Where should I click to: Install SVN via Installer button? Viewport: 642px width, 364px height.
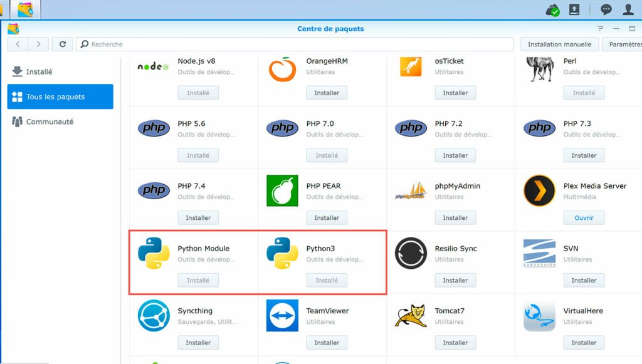click(x=584, y=280)
